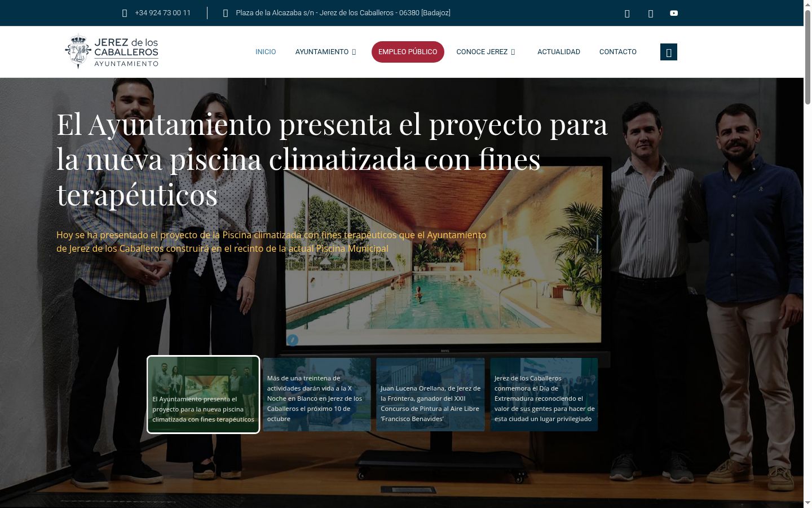
Task: Select the X Noche en Blanco news thumbnail
Action: pyautogui.click(x=317, y=395)
